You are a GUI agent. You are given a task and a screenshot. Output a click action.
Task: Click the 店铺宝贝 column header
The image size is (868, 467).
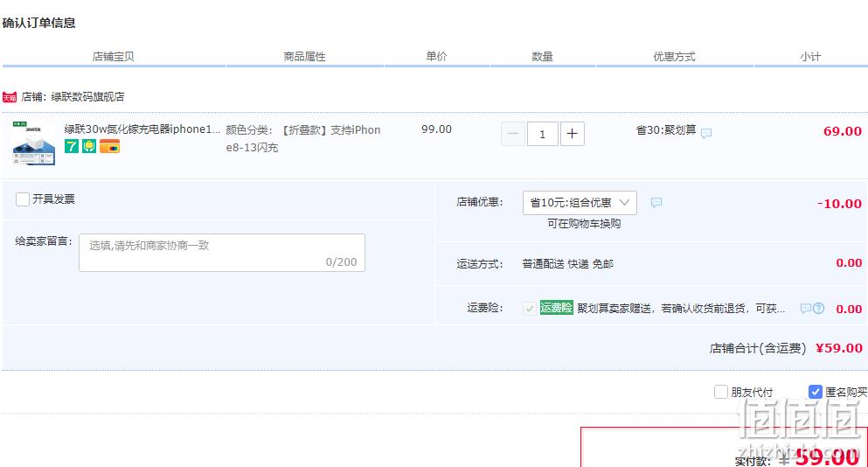(113, 57)
